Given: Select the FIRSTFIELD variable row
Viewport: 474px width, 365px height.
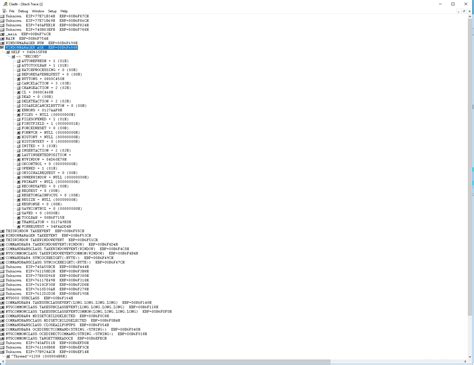Looking at the screenshot, I should coord(51,123).
